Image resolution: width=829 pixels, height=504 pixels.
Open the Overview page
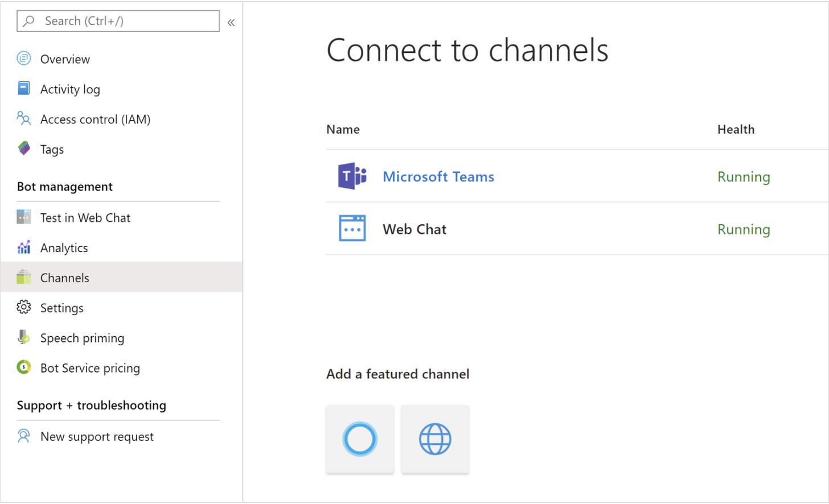point(65,59)
